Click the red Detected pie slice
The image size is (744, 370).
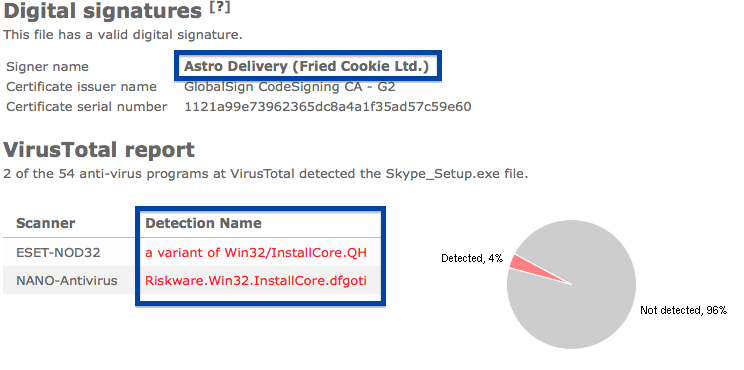click(x=527, y=268)
